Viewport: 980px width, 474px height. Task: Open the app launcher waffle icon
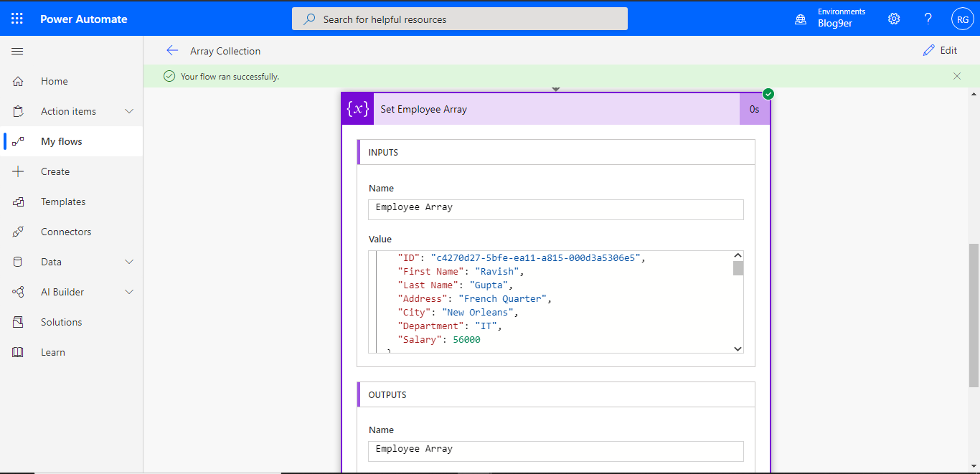17,19
